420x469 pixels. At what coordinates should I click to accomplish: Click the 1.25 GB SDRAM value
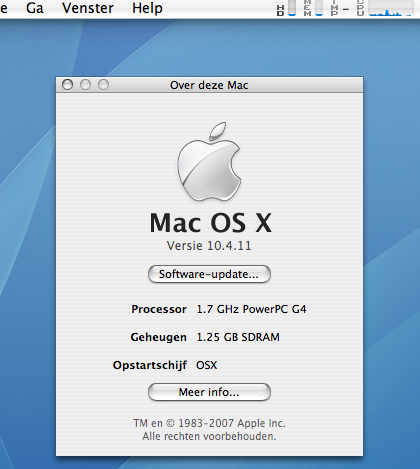[238, 337]
